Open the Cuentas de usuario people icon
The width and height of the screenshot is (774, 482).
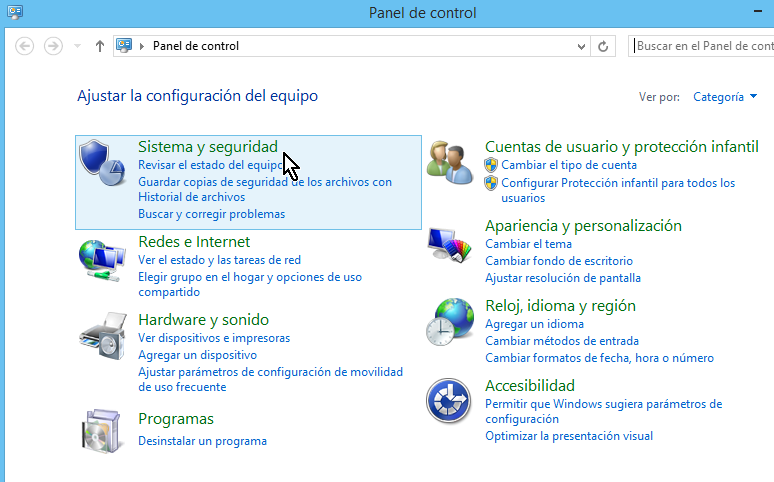tap(450, 162)
